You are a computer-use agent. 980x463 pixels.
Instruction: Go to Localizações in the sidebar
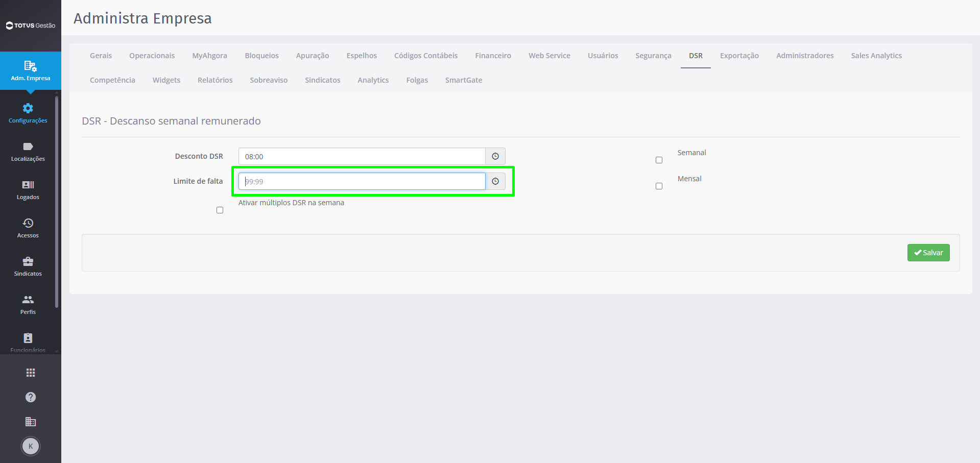(x=28, y=152)
